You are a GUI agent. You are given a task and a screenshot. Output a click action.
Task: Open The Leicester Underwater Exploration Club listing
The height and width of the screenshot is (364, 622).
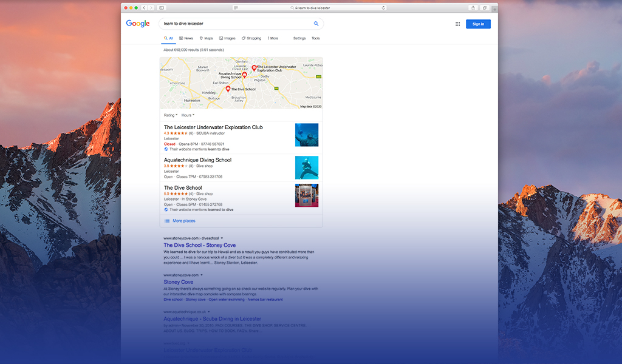tap(213, 127)
